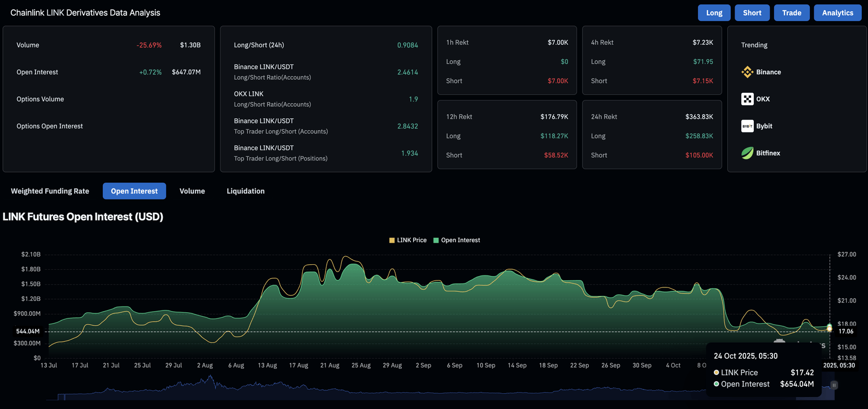Show the Liquidation tab
The width and height of the screenshot is (868, 409).
[x=245, y=191]
